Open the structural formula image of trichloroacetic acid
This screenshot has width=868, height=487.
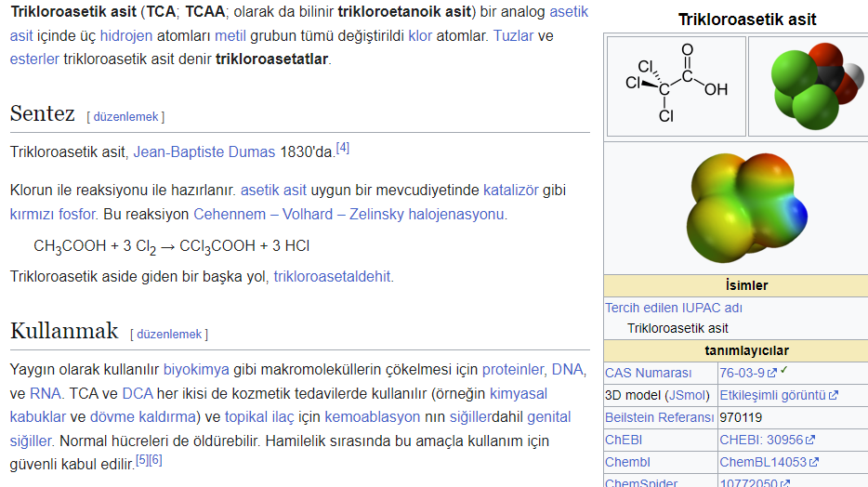coord(677,86)
